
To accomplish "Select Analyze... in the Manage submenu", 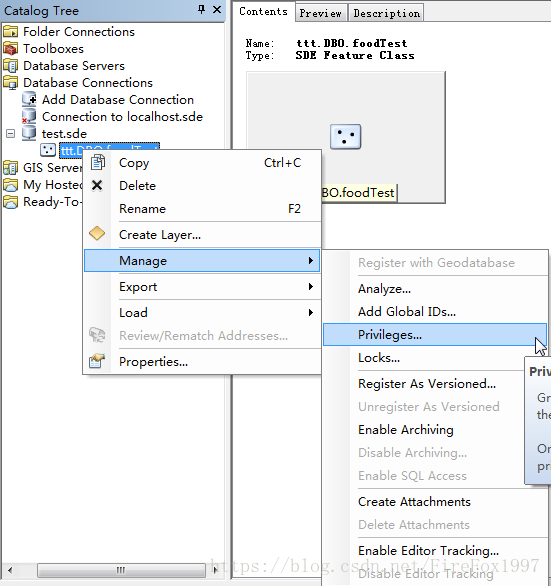I will [435, 289].
